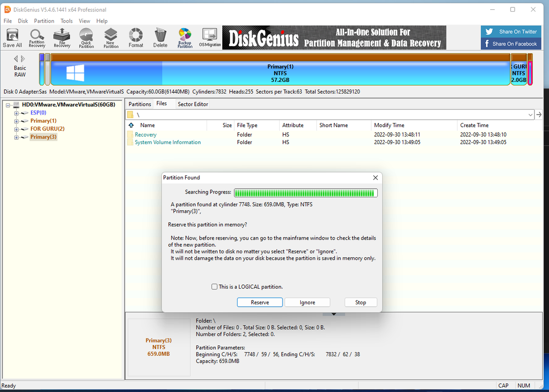Click the Stop button
The image size is (549, 392).
click(x=361, y=302)
